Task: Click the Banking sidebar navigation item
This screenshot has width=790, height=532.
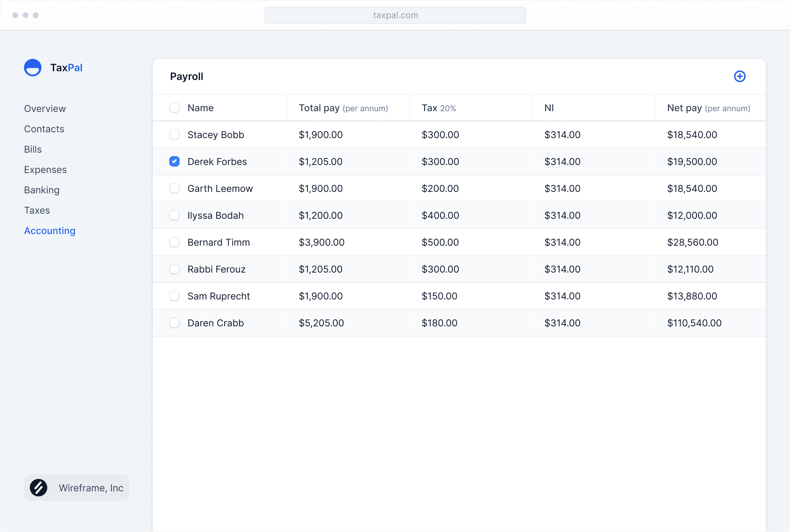Action: (41, 189)
